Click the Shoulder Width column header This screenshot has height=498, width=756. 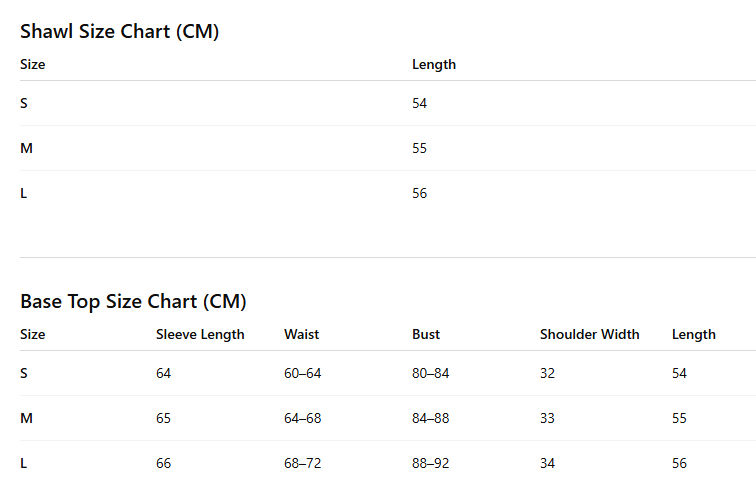tap(589, 335)
